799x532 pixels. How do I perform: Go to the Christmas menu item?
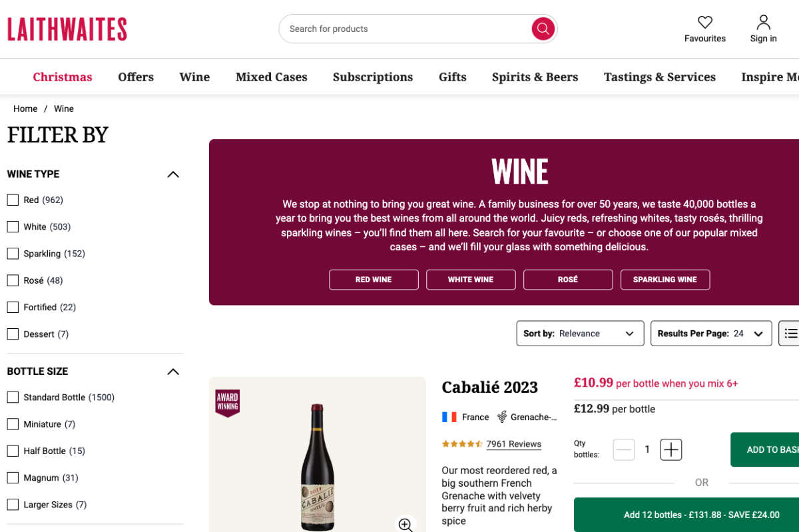pos(63,77)
